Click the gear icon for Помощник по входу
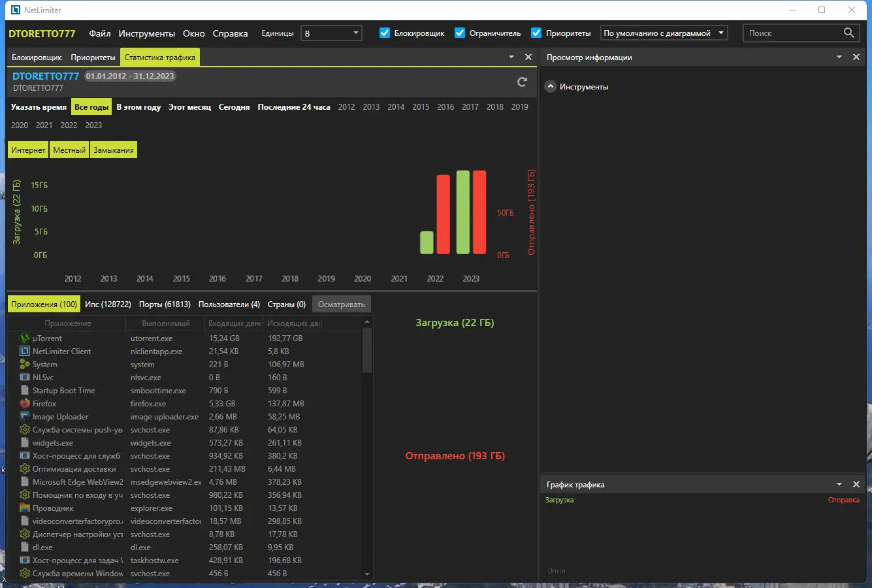Image resolution: width=872 pixels, height=588 pixels. pyautogui.click(x=25, y=495)
